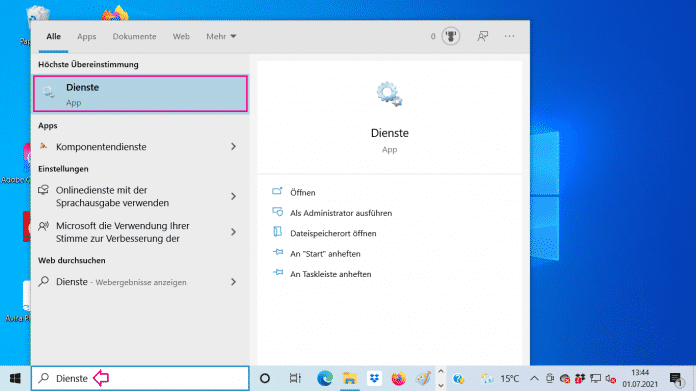This screenshot has width=696, height=391.
Task: Choose Dateispeicherort öffnen
Action: 333,233
